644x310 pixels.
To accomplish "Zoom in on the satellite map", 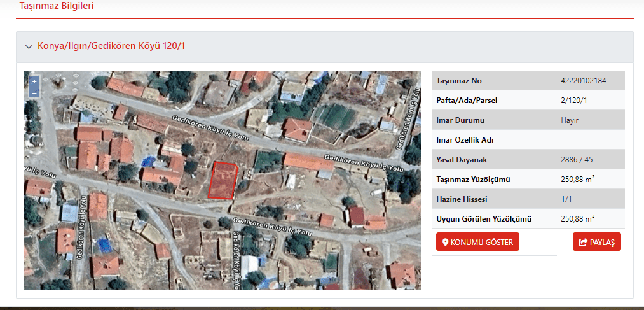I will coord(34,81).
